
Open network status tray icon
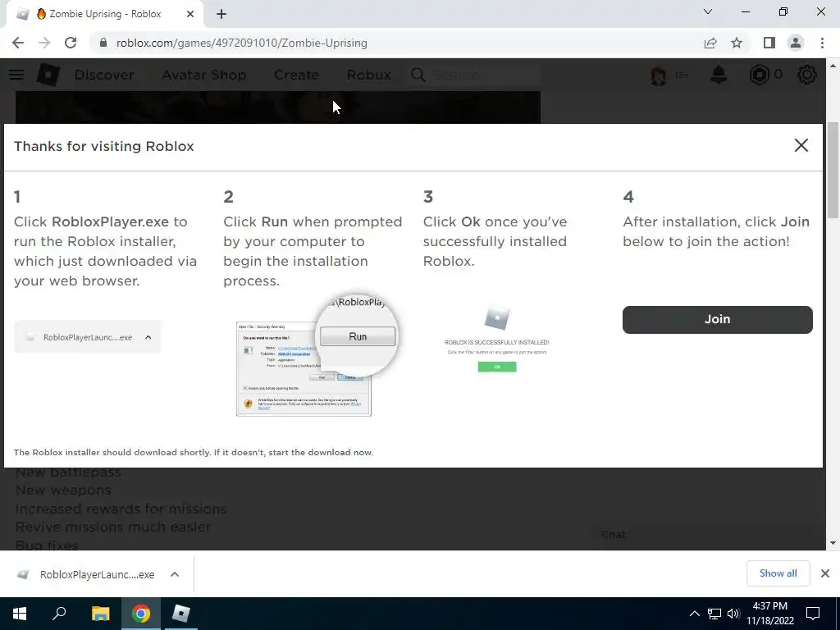(714, 614)
